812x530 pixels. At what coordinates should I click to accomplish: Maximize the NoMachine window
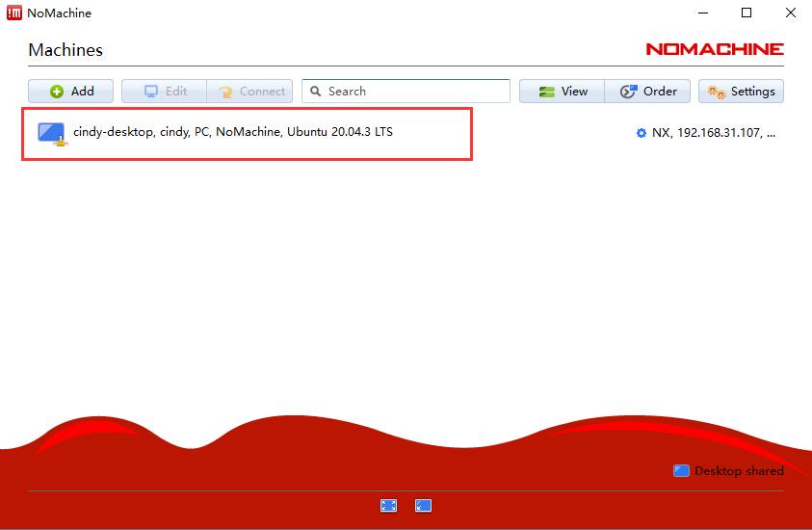tap(747, 13)
